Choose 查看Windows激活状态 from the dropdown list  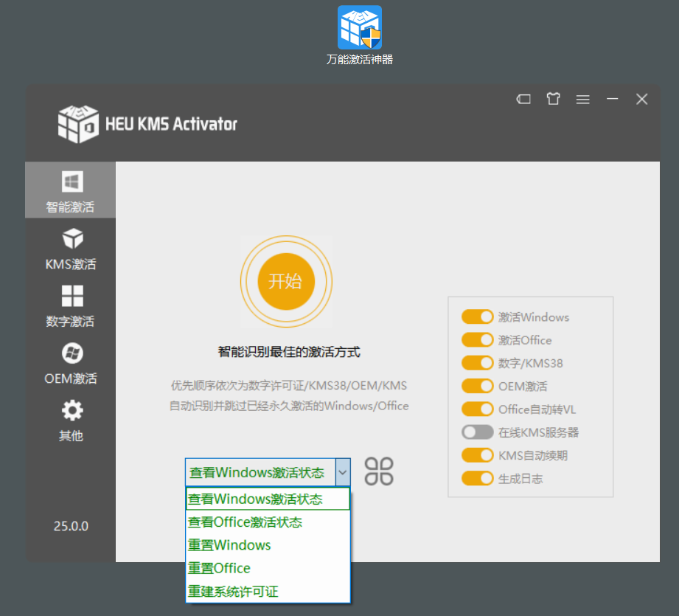click(x=268, y=499)
